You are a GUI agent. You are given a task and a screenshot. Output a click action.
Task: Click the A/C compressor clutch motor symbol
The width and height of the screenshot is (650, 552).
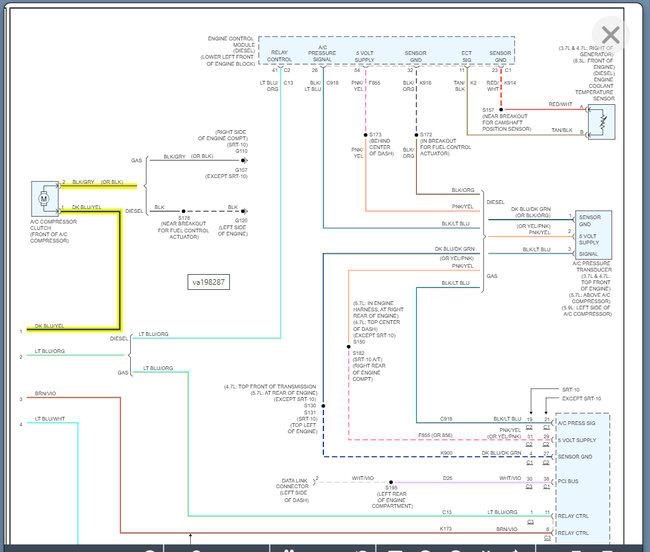[46, 196]
